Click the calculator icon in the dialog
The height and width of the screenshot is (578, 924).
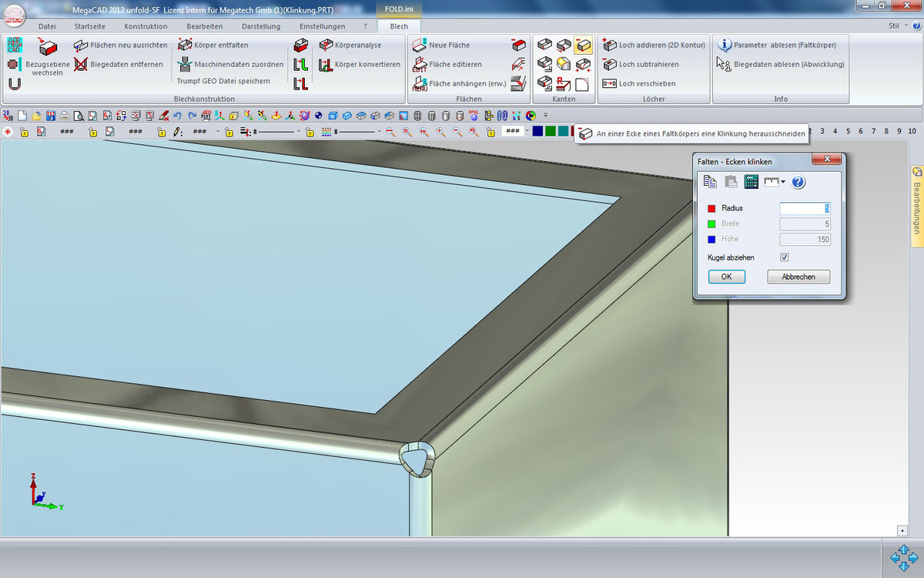(x=752, y=182)
